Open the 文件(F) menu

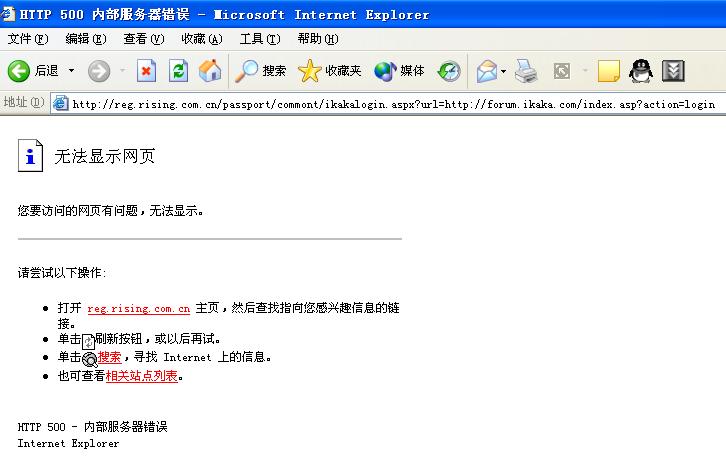point(28,39)
